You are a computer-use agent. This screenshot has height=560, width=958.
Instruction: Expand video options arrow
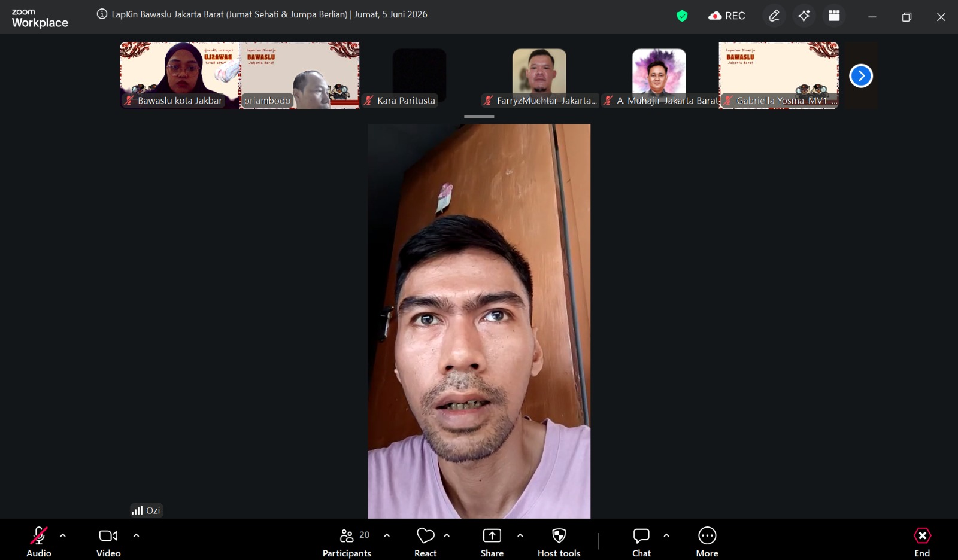pyautogui.click(x=137, y=535)
